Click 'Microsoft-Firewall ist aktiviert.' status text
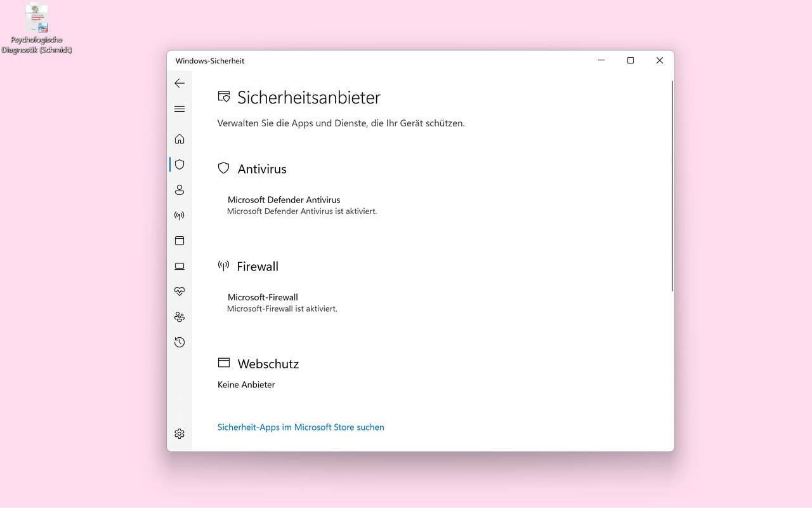The height and width of the screenshot is (508, 812). coord(282,309)
